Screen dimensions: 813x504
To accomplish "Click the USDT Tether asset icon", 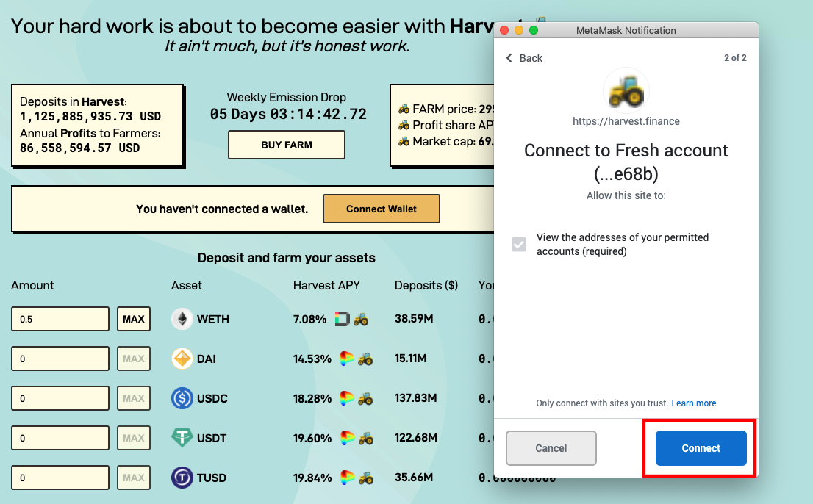I will coord(182,438).
